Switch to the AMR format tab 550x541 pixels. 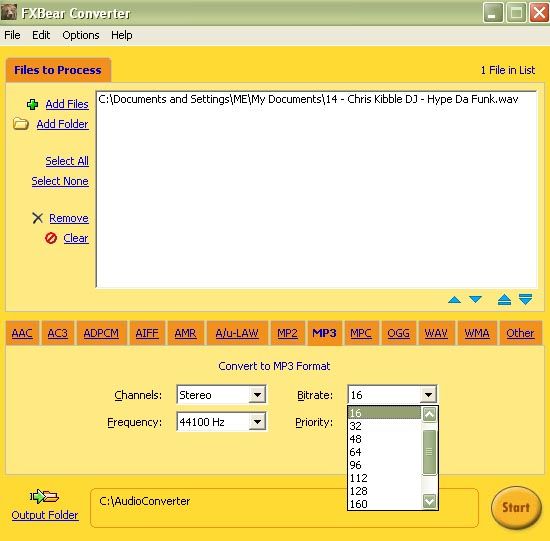pyautogui.click(x=185, y=333)
